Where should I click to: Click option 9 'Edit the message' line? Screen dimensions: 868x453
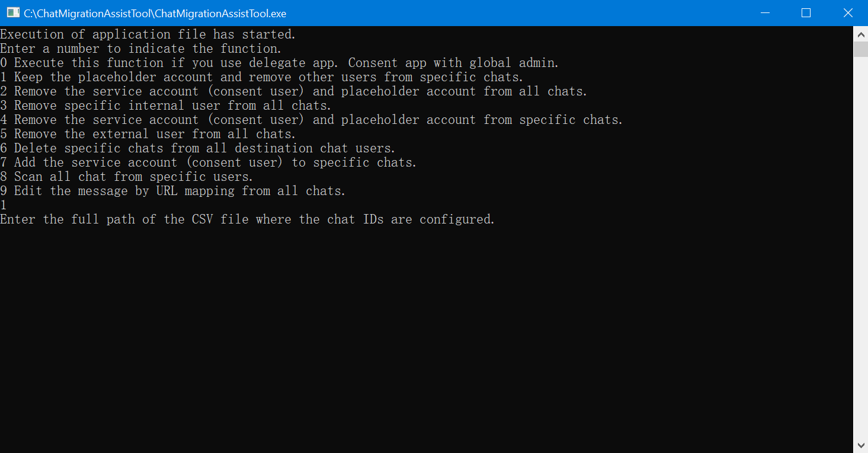pyautogui.click(x=173, y=191)
